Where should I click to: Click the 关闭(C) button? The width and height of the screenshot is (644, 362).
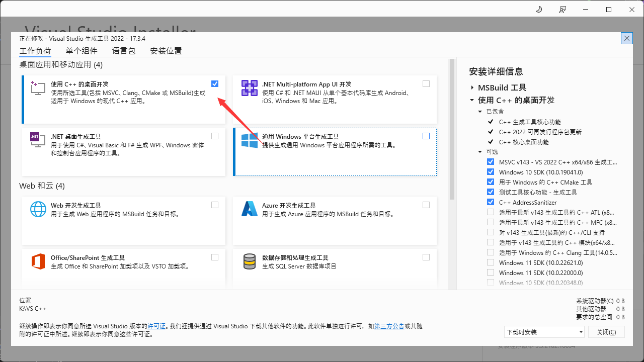pyautogui.click(x=606, y=332)
